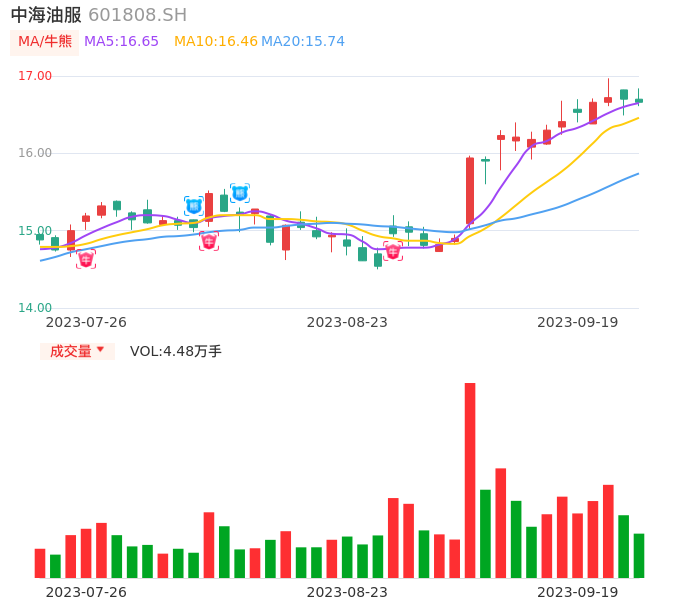Click the 2023-09-19 date under volume chart

(x=578, y=592)
